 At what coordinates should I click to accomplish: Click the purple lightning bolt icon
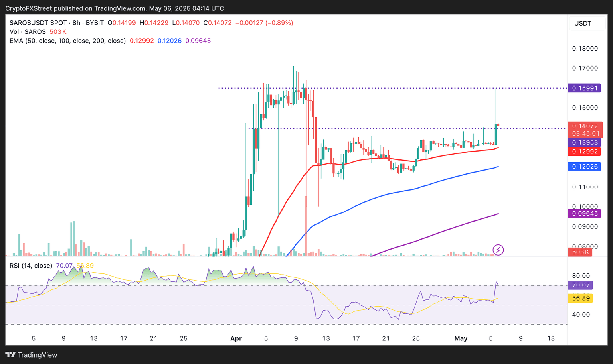[498, 250]
